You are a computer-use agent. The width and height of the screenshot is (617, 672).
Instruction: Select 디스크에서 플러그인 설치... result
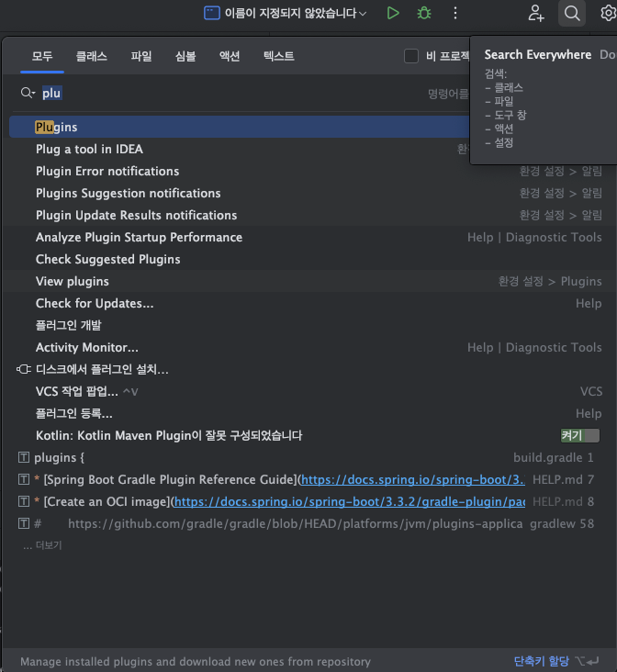click(308, 369)
